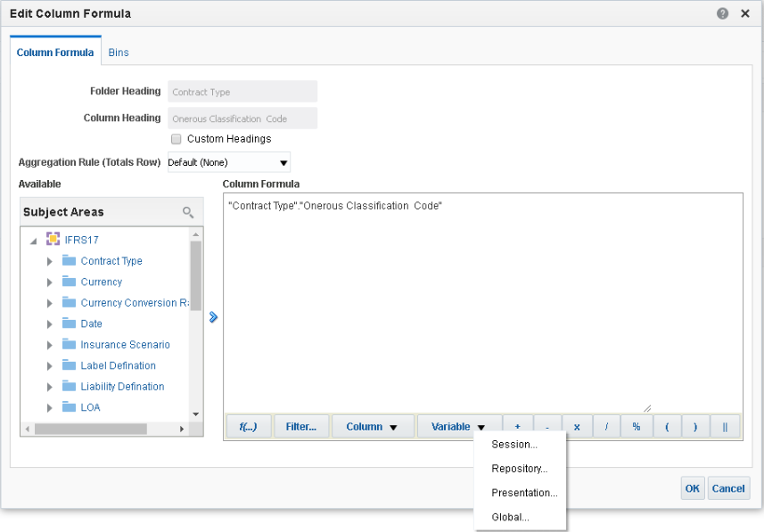The image size is (764, 532).
Task: Click the Currency Conversion folder icon
Action: (x=70, y=302)
